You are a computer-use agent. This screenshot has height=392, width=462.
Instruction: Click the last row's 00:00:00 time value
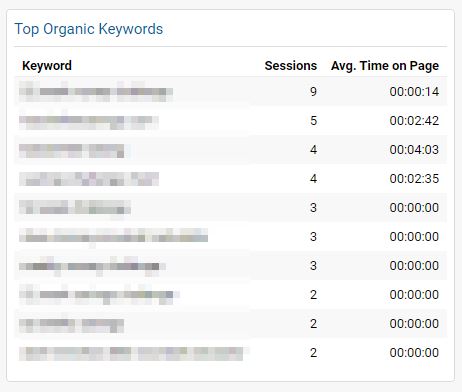414,352
